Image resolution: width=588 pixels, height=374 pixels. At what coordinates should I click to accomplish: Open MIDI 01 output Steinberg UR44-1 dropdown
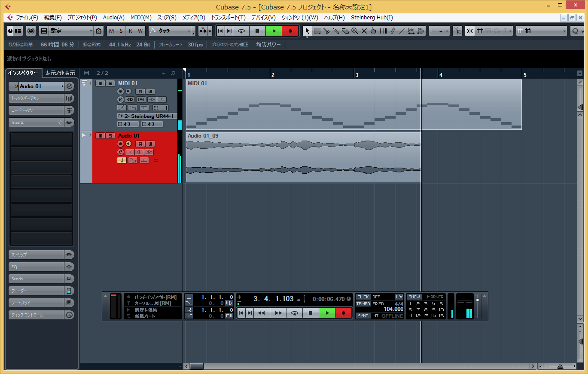pos(146,116)
